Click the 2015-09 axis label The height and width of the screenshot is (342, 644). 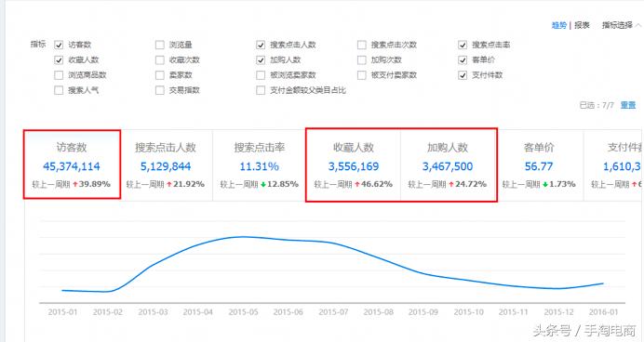[x=423, y=312]
